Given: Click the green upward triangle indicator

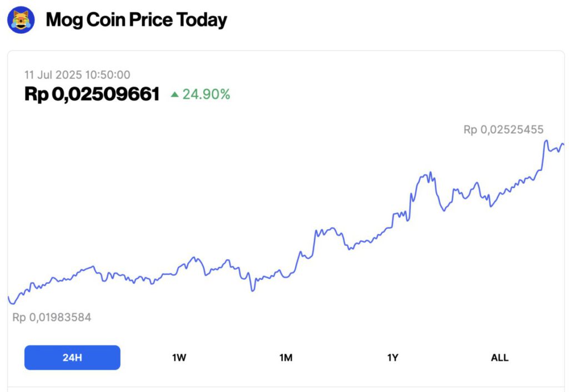Looking at the screenshot, I should [x=174, y=95].
